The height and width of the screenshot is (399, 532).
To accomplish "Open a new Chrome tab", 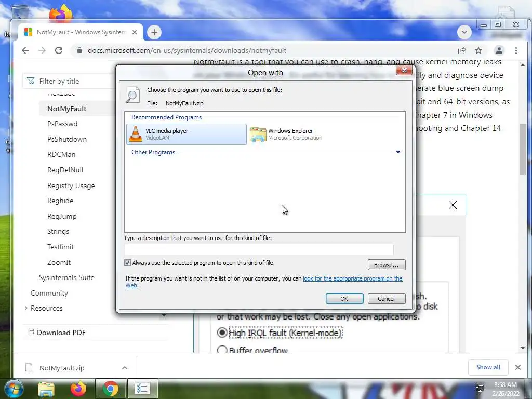I will tap(154, 32).
